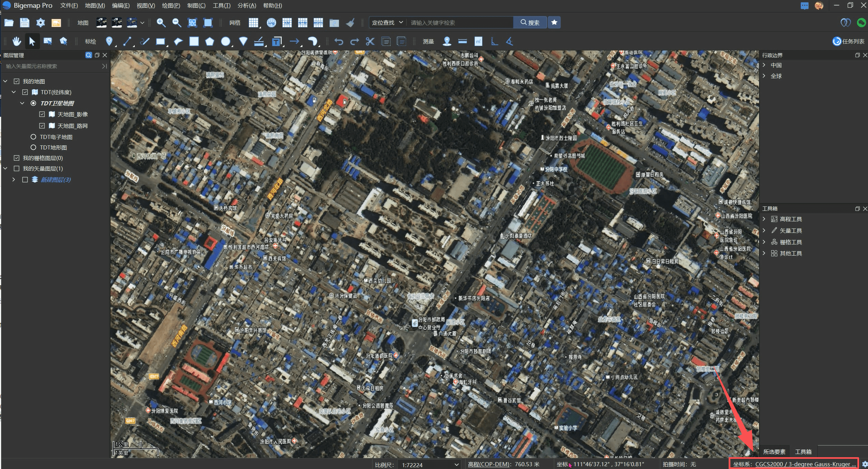Select the placemark pin drawing tool
The height and width of the screenshot is (469, 868).
[109, 41]
